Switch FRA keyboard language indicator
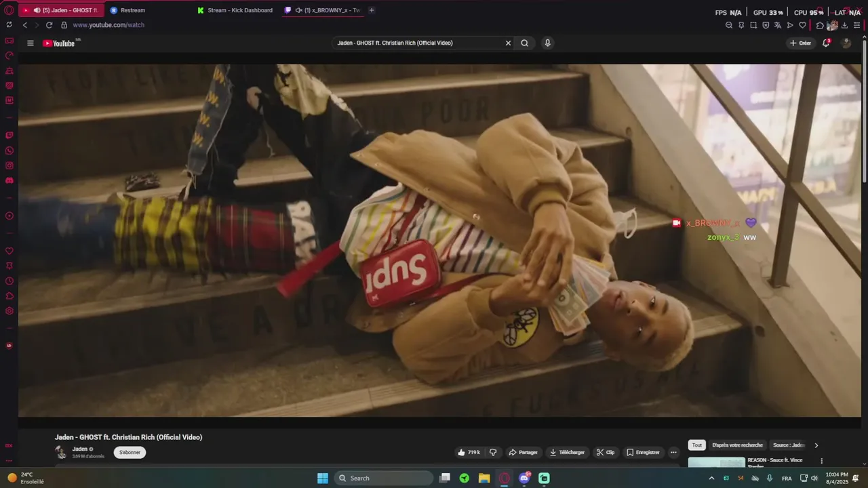868x488 pixels. click(787, 478)
